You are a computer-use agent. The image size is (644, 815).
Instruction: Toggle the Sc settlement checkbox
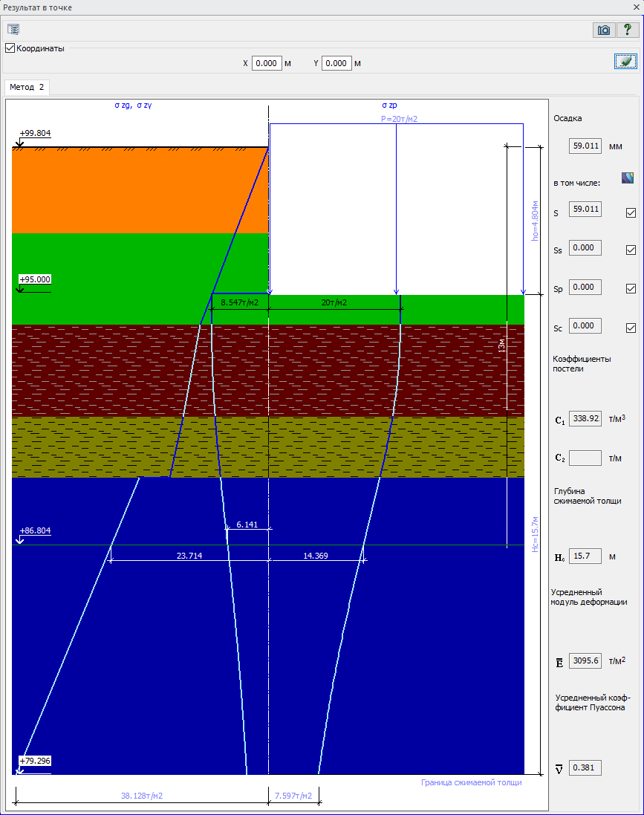(x=631, y=328)
